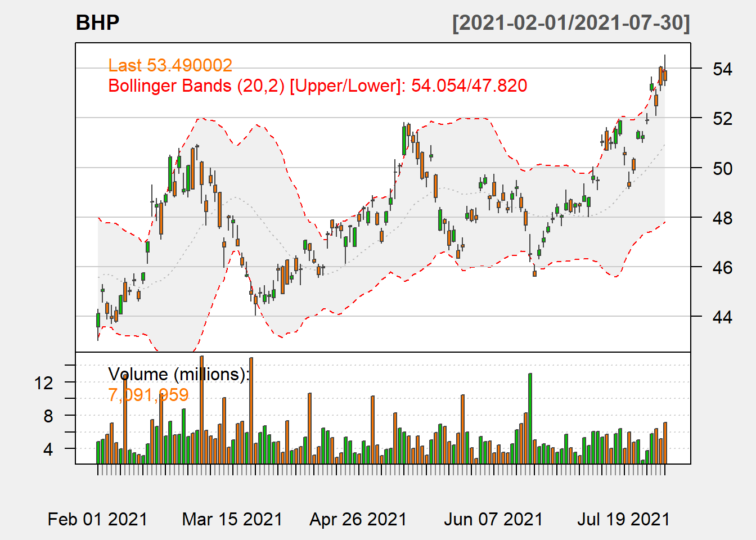Click the 48 price axis label
756x540 pixels.
[x=722, y=218]
